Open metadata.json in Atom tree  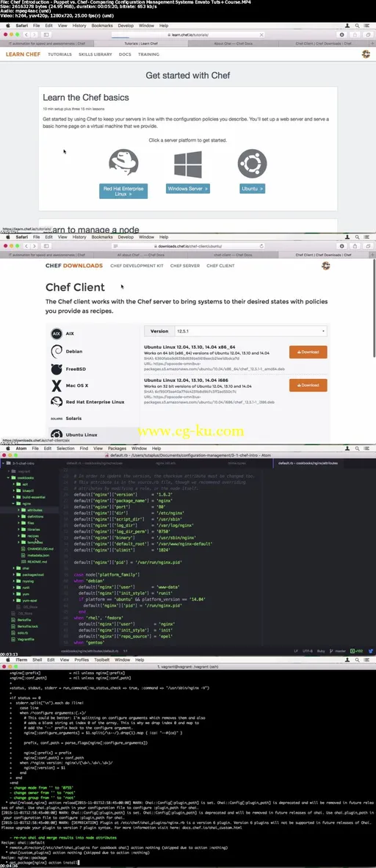pyautogui.click(x=38, y=555)
